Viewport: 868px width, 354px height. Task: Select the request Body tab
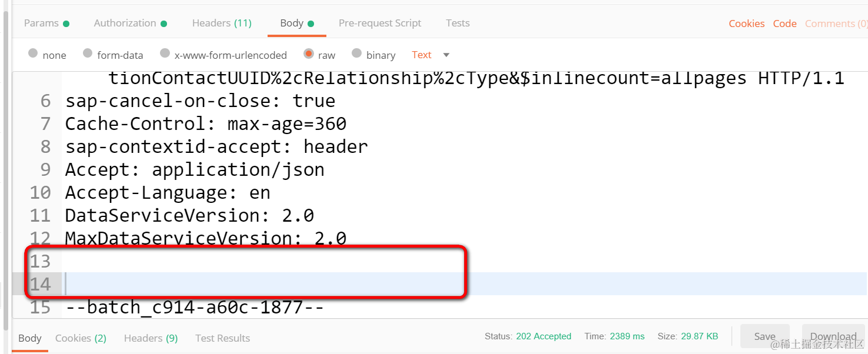point(297,24)
